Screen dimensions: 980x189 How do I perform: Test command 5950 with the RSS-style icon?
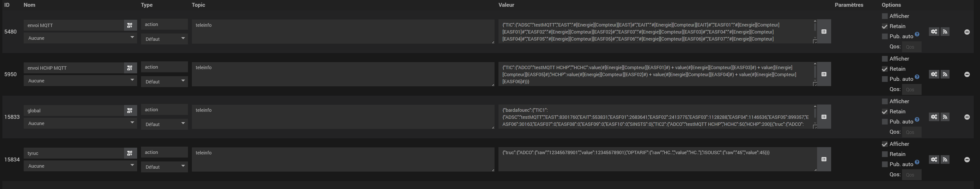945,74
